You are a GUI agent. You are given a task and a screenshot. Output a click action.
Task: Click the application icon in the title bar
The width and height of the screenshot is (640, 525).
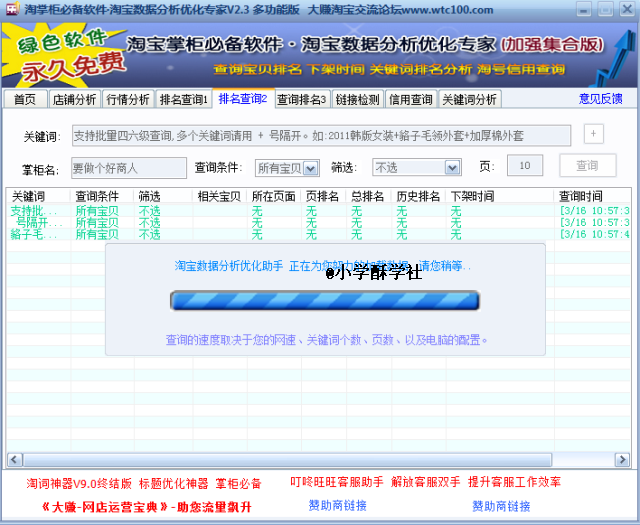click(x=12, y=9)
